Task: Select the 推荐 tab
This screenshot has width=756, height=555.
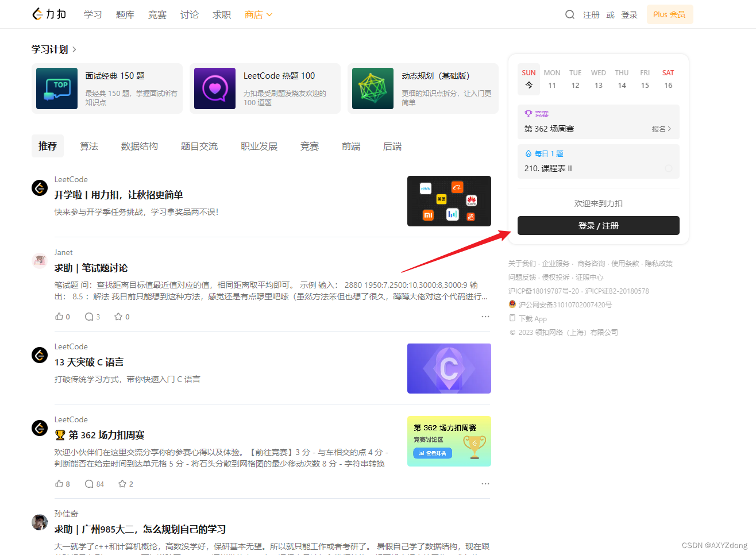Action: coord(48,146)
